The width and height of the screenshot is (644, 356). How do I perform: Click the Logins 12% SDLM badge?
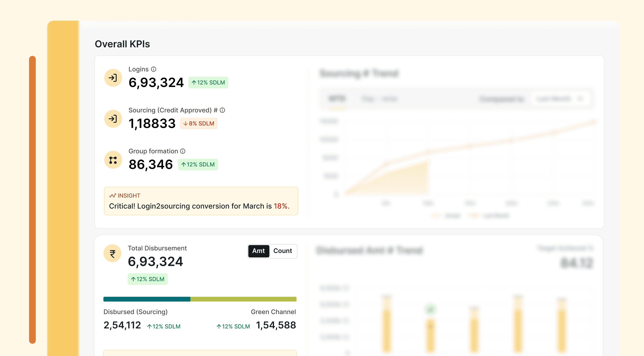208,83
